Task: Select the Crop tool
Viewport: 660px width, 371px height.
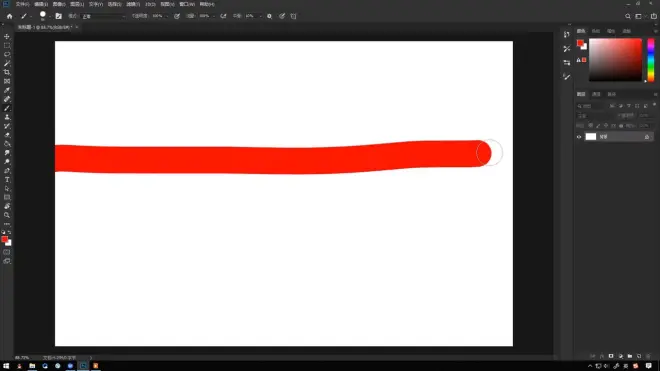Action: click(7, 72)
